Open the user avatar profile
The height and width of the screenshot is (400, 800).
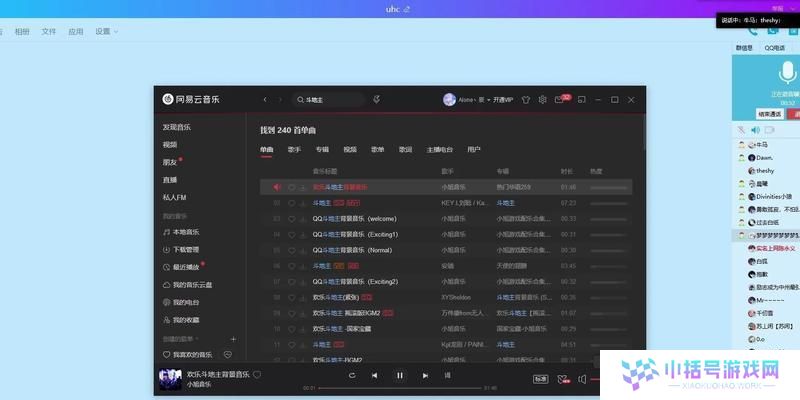coord(449,99)
